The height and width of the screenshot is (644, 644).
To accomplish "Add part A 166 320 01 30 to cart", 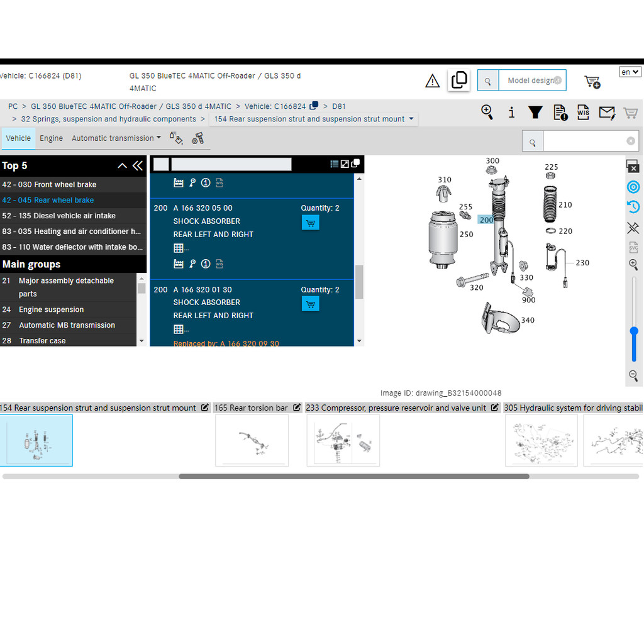I will [x=311, y=304].
